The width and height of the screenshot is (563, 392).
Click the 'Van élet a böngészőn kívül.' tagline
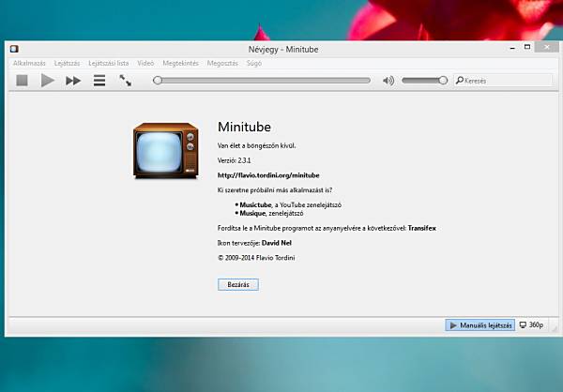click(x=256, y=145)
